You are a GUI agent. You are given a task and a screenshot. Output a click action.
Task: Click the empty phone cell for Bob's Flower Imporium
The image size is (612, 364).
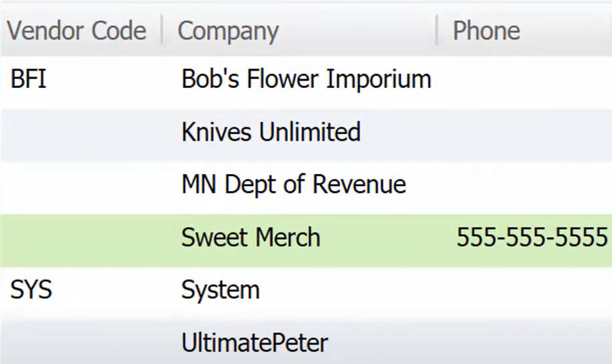524,79
